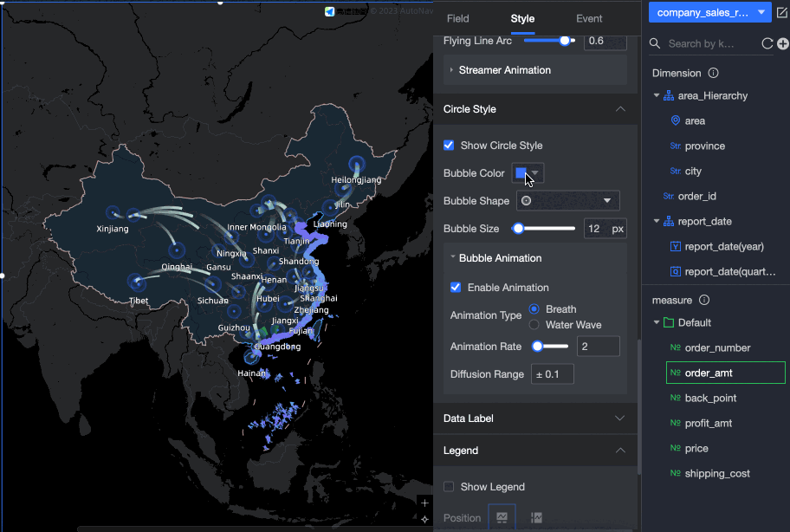This screenshot has height=532, width=790.
Task: Choose the first legend Position icon
Action: (x=502, y=517)
